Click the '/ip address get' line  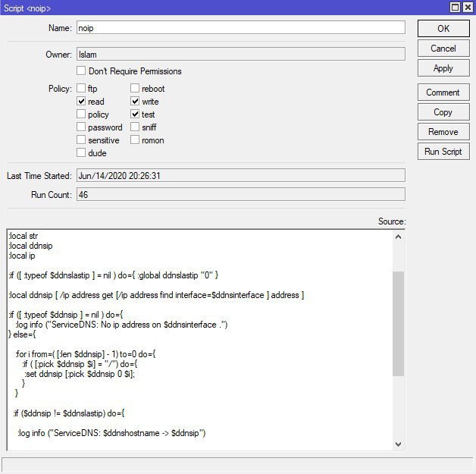pos(156,295)
